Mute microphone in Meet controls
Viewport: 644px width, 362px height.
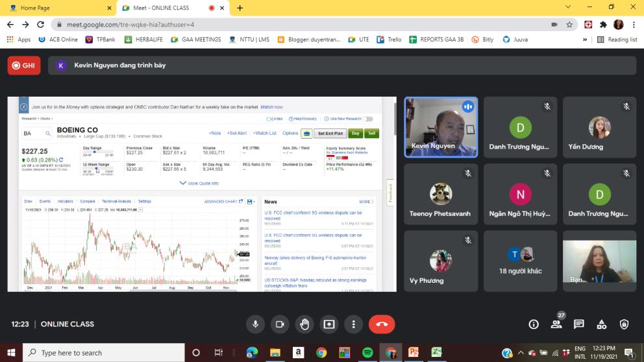[256, 324]
